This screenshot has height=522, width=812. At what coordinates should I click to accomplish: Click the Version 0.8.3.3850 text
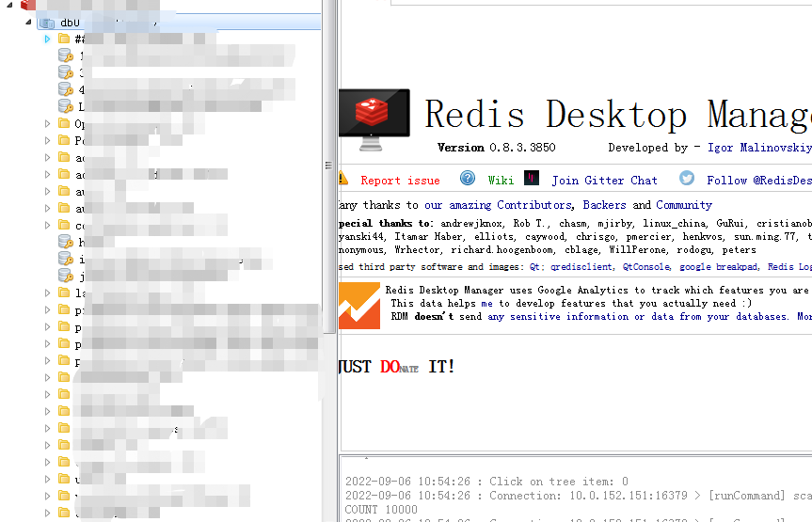497,148
